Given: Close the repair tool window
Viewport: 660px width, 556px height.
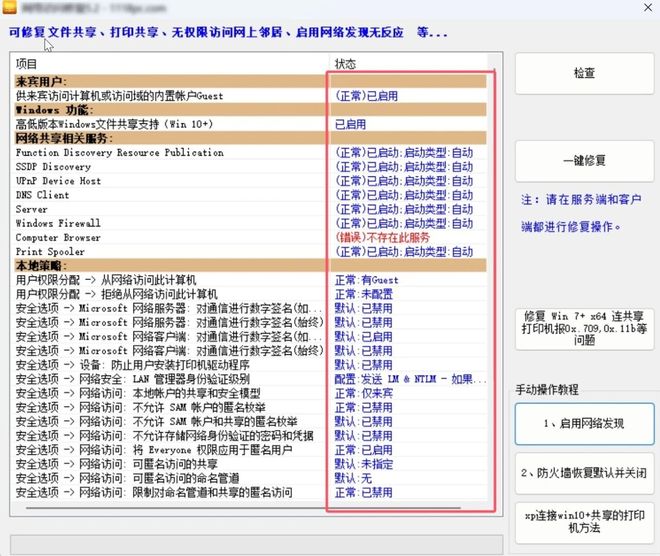Looking at the screenshot, I should [648, 7].
